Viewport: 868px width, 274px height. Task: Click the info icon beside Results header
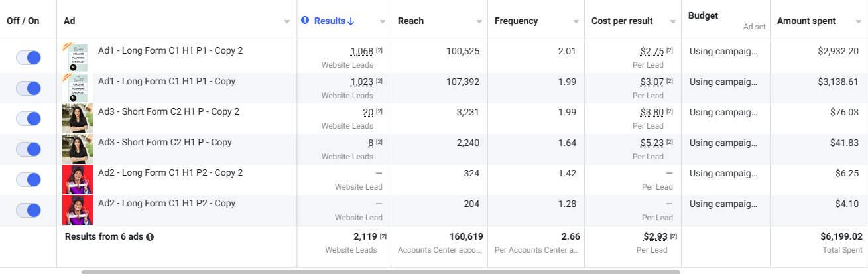click(x=305, y=21)
